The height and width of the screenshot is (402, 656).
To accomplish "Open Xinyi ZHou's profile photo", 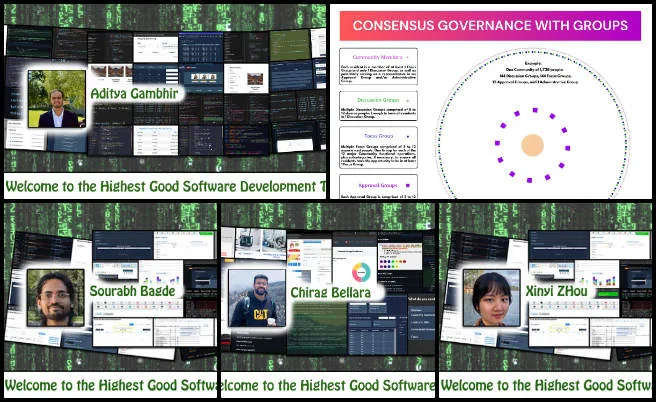I will 492,298.
